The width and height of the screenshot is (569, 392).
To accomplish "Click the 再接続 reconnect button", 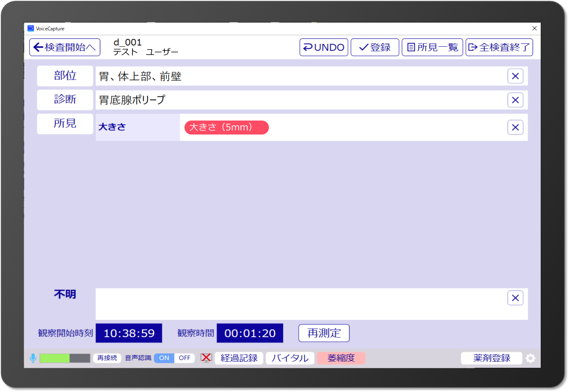I will point(107,358).
